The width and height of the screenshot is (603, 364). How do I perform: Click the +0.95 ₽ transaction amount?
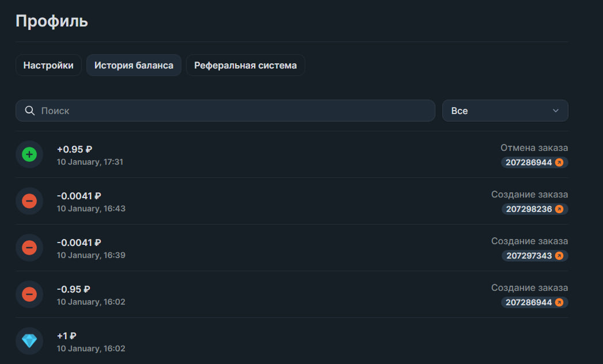click(x=74, y=149)
